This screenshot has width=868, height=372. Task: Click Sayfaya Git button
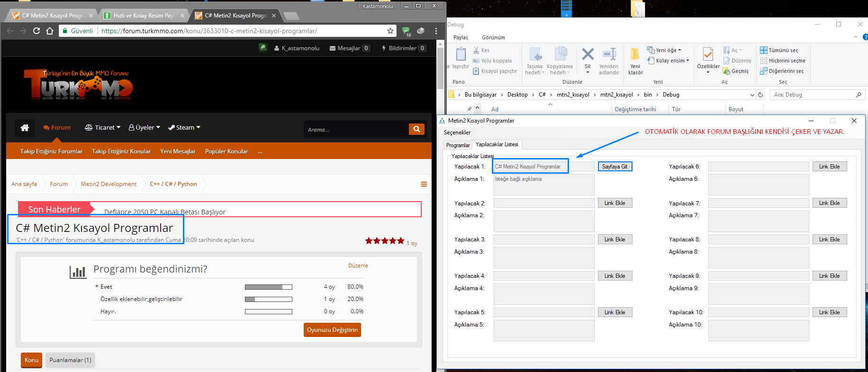coord(615,167)
